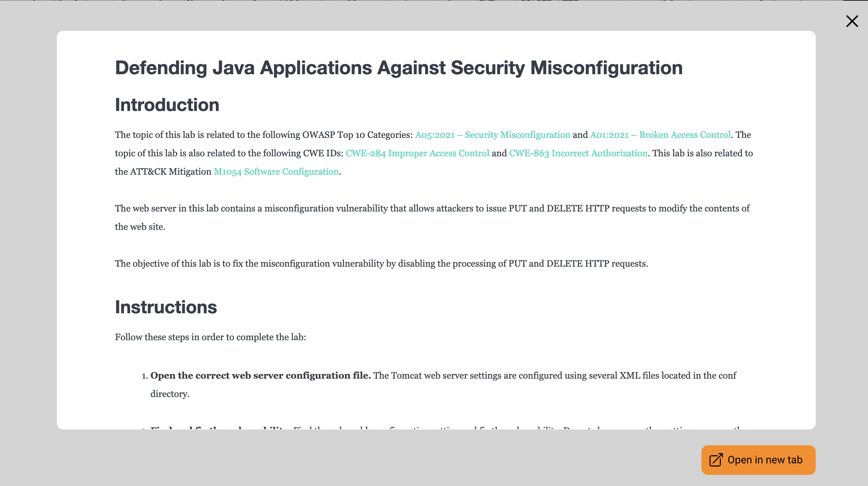Open the A05:2021 – Security Misconfiguration link

(x=492, y=135)
